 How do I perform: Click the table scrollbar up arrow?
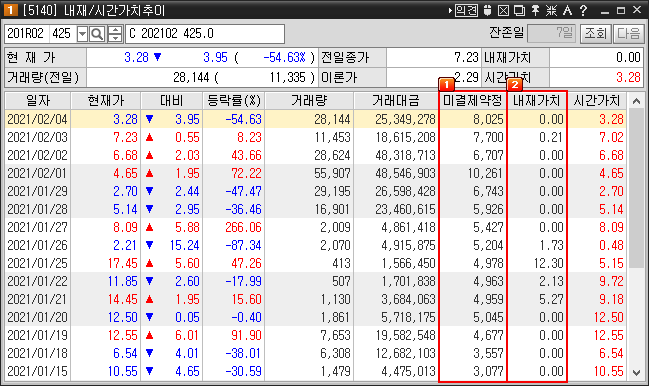click(x=636, y=101)
